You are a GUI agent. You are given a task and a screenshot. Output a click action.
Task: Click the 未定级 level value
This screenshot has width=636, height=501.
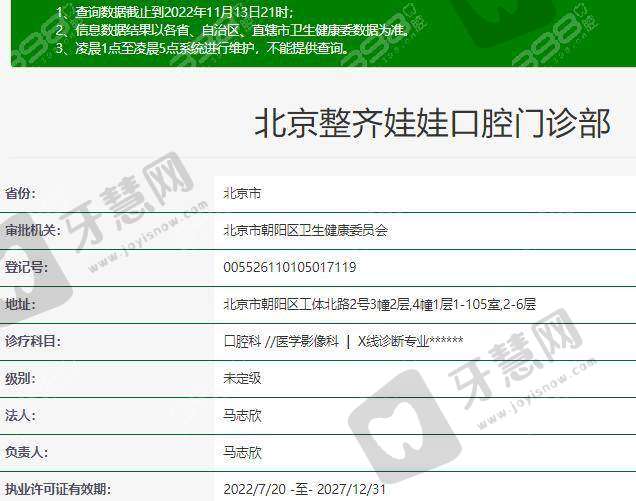point(242,378)
